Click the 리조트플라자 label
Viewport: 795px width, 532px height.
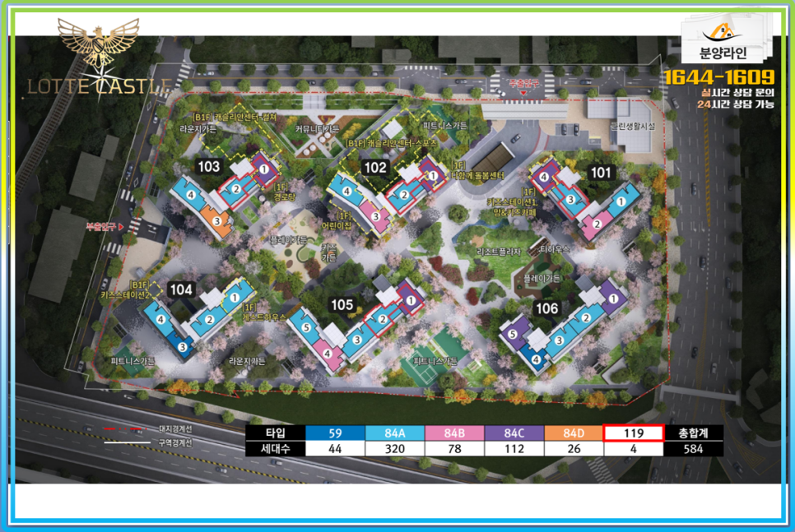coord(499,252)
